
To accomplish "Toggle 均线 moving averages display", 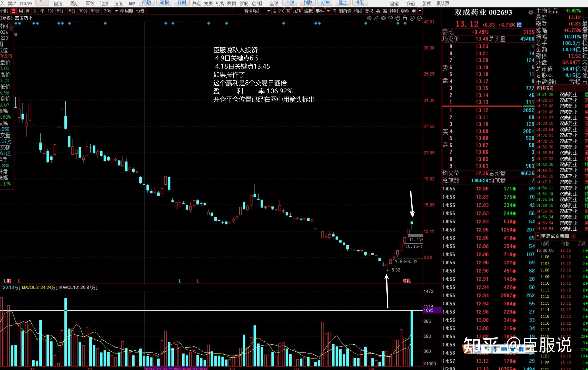I will coord(358,11).
